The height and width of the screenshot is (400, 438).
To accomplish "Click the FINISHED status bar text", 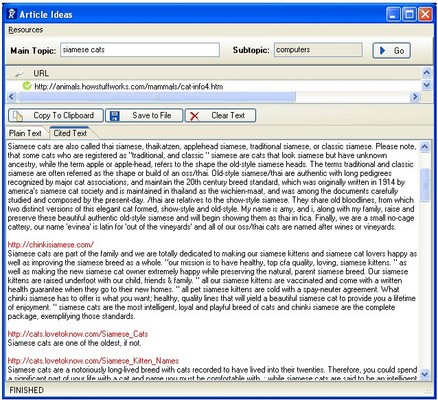I will click(26, 390).
